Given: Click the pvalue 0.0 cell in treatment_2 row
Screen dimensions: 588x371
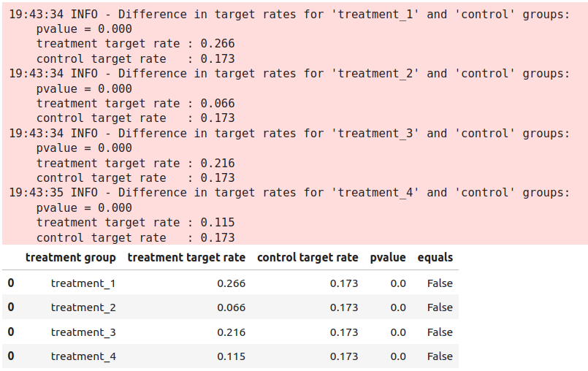Looking at the screenshot, I should coord(397,307).
